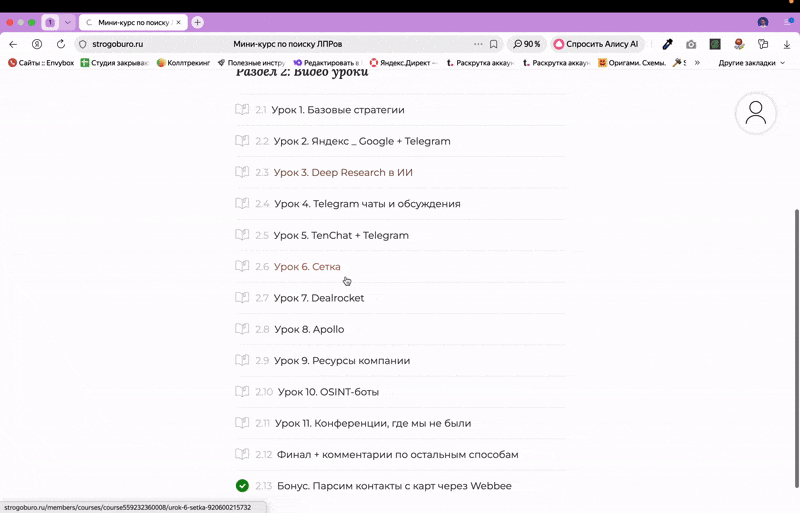800x513 pixels.
Task: Open Урок 5. TenChat + Telegram
Action: point(341,235)
